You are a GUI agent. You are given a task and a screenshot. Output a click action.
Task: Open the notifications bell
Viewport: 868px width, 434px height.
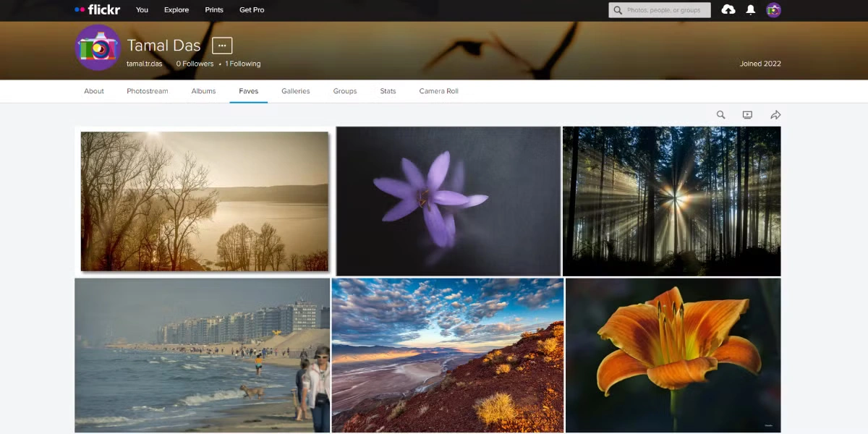[751, 9]
